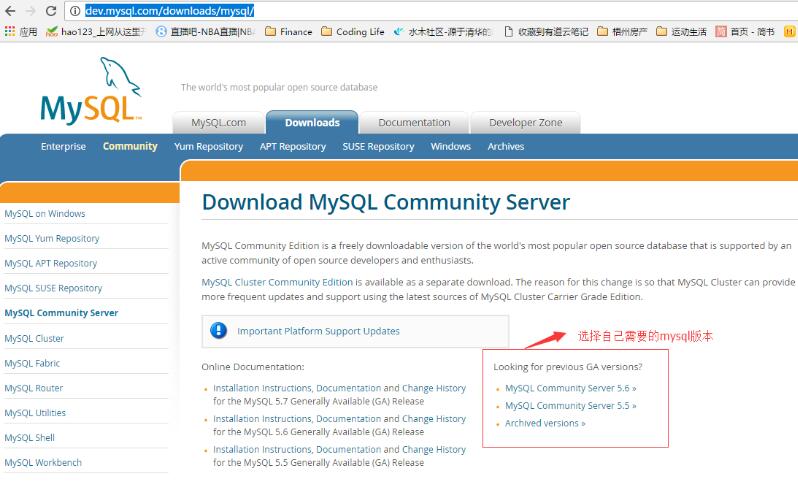
Task: Open MySQL Community Server 5.5 link
Action: point(571,406)
